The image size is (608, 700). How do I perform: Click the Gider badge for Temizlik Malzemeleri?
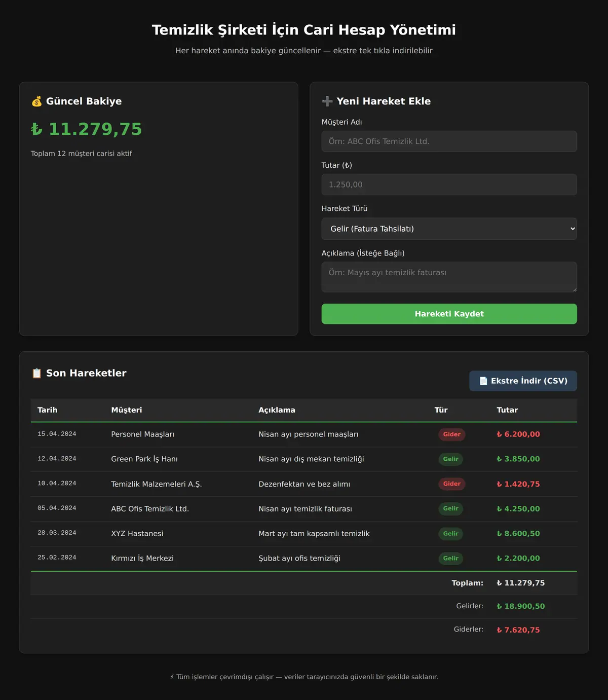tap(452, 484)
